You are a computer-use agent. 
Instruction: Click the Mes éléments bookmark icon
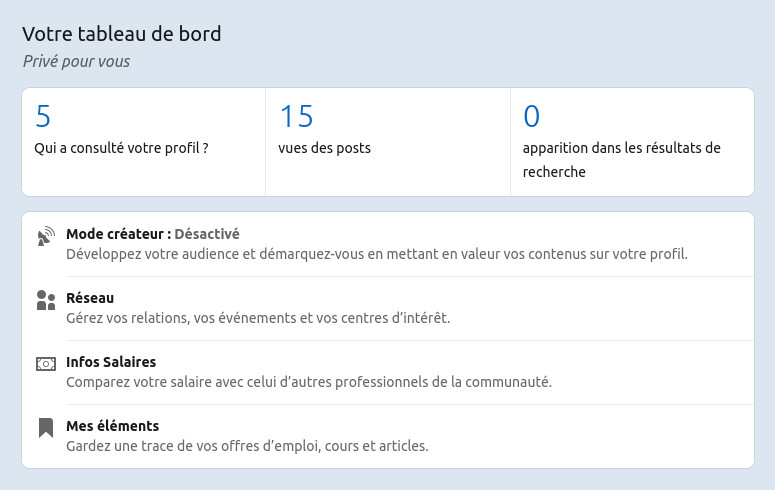pyautogui.click(x=46, y=428)
